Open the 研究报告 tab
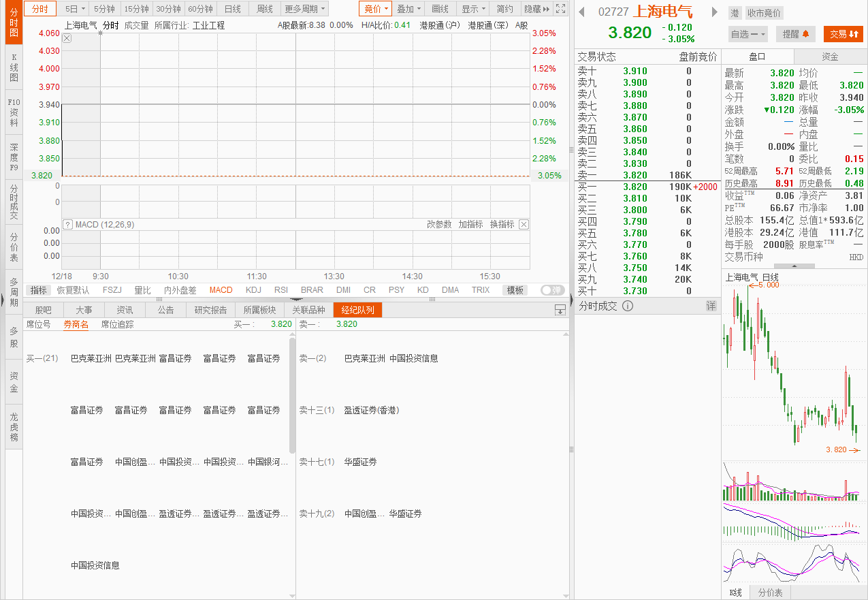 [210, 310]
